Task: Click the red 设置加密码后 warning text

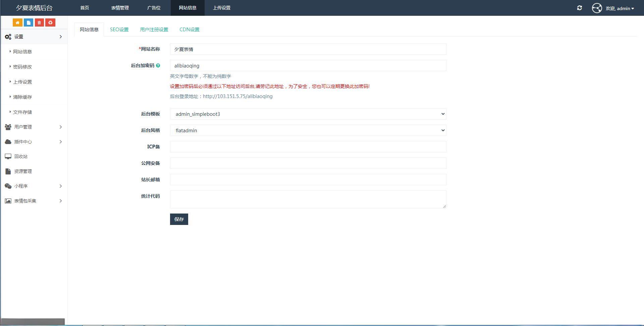Action: [x=270, y=86]
